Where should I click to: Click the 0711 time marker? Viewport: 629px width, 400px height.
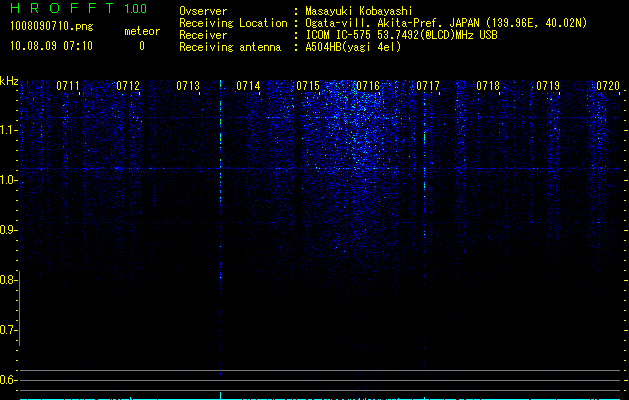coord(68,86)
